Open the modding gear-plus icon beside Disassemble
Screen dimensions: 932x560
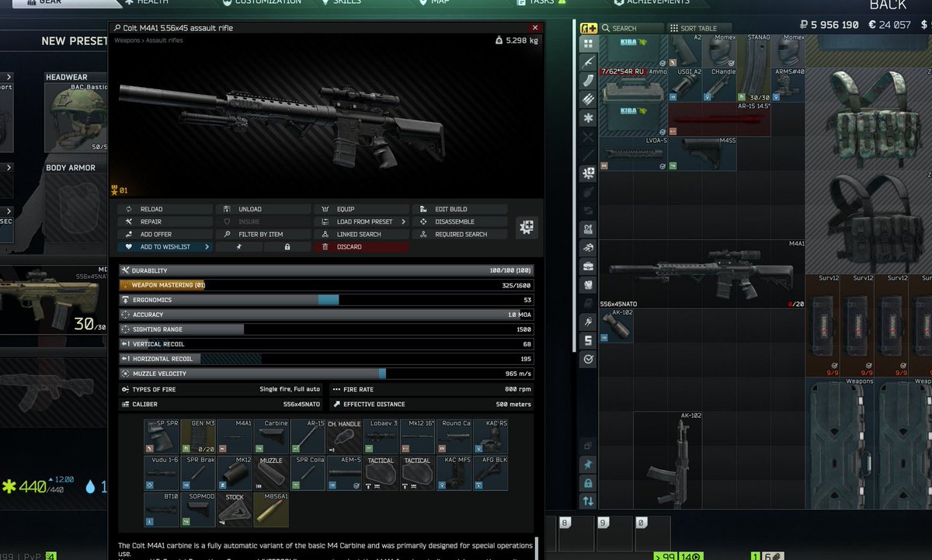(x=526, y=227)
